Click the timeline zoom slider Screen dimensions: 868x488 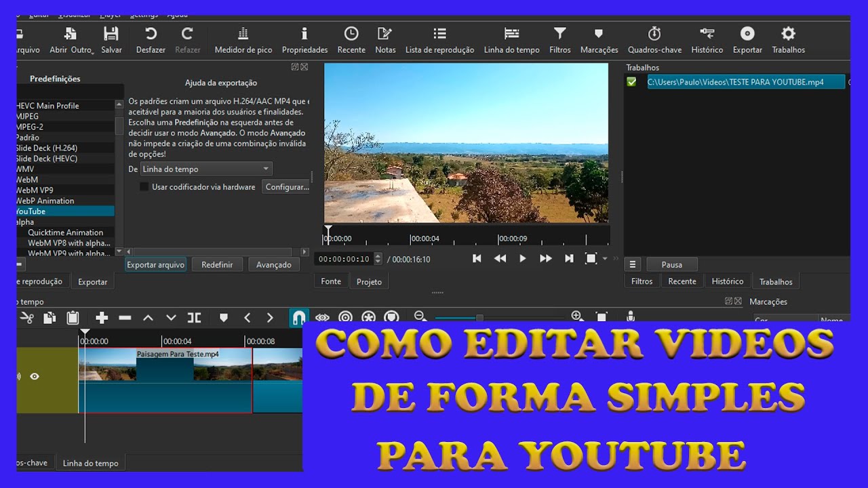click(499, 317)
